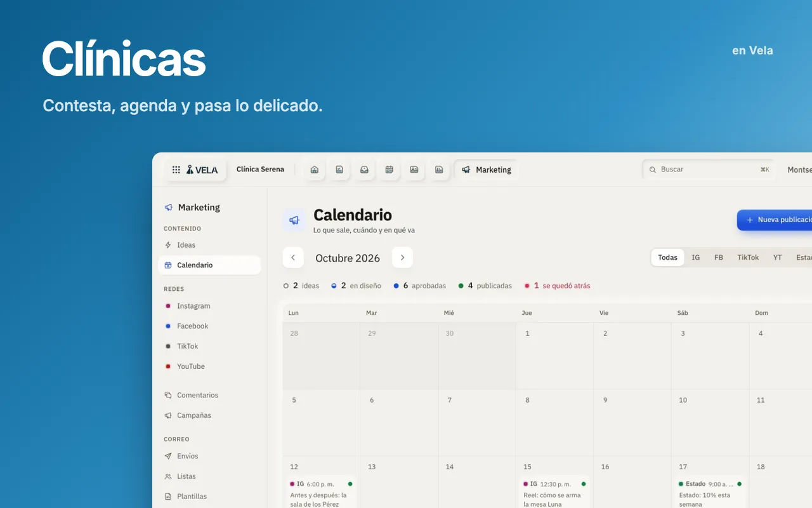Select the FB filter tab

point(719,258)
